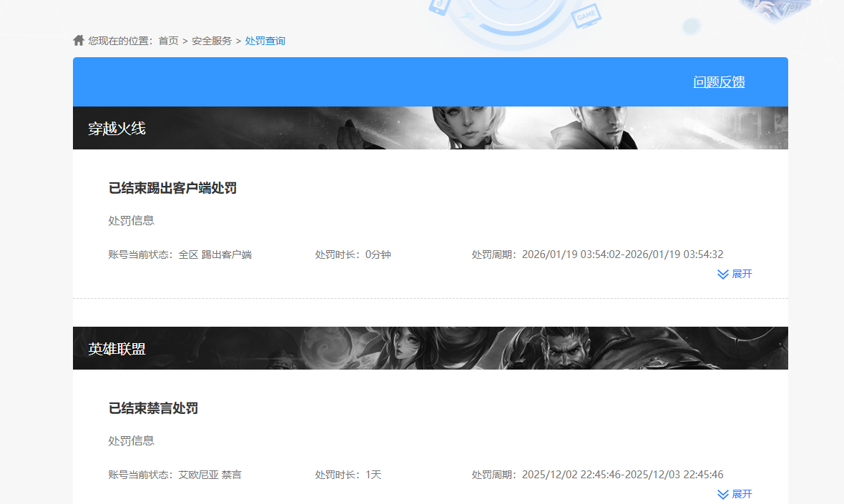The width and height of the screenshot is (844, 504).
Task: Select the 处罚查询 breadcrumb entry
Action: [x=265, y=41]
